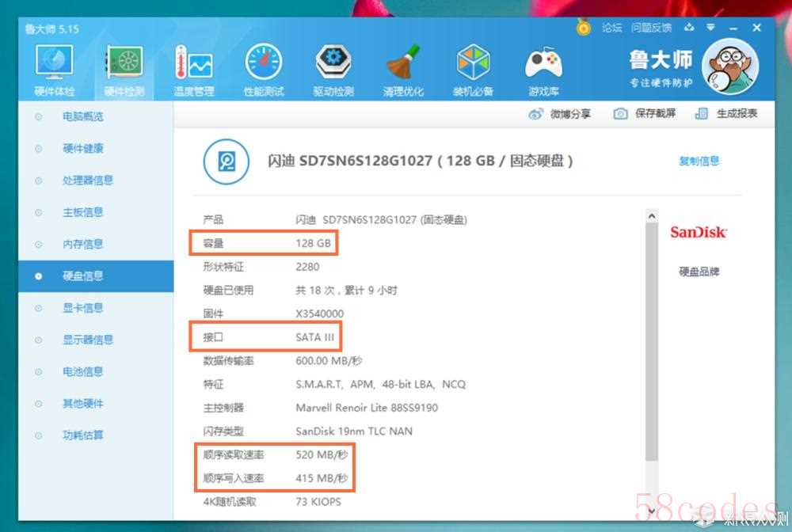Screen dimensions: 792x532
Task: Open the 问题反馈 feedback link
Action: tap(652, 28)
